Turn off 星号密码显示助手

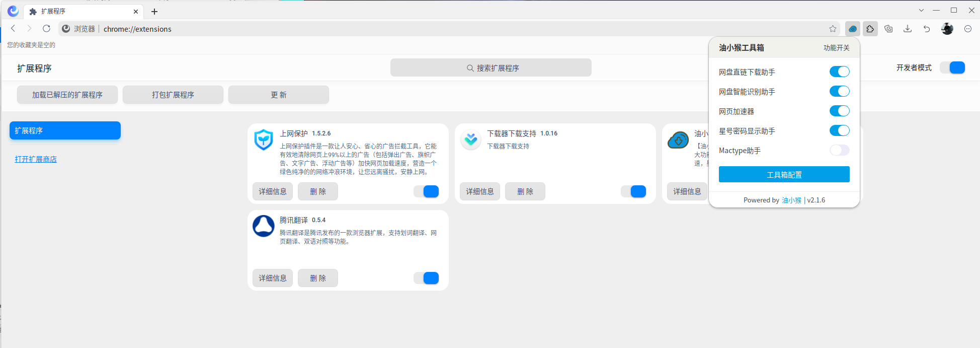(839, 130)
